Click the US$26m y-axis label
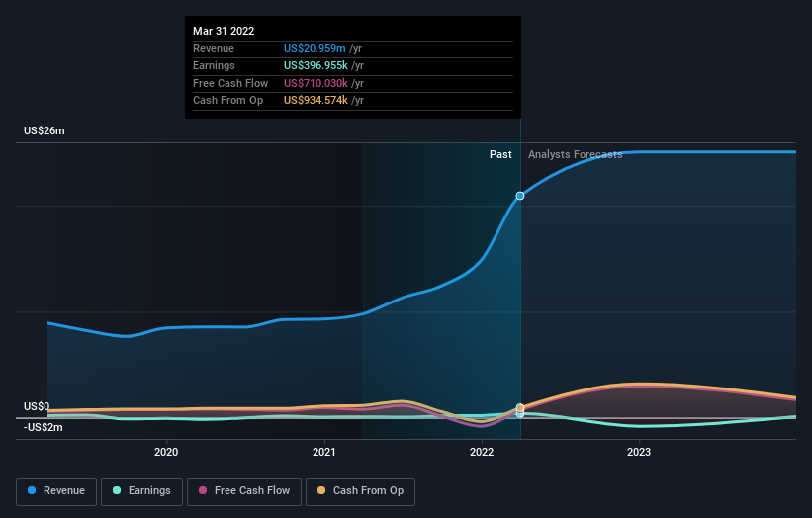 [45, 130]
